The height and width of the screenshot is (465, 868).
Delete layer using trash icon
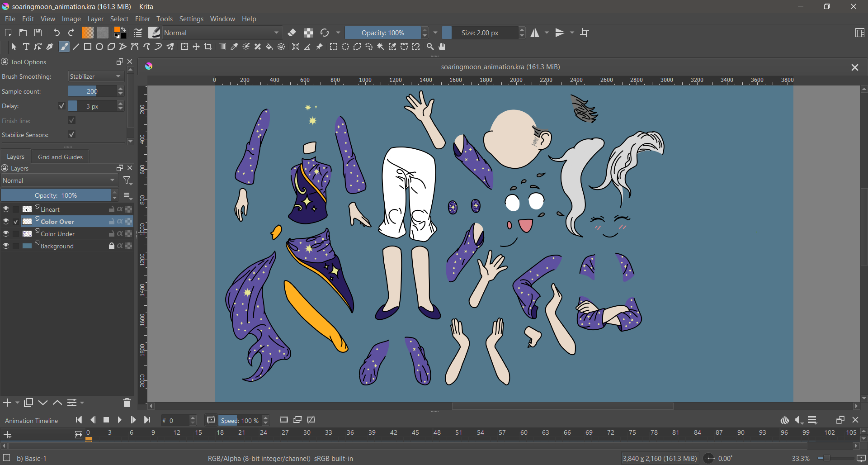point(127,403)
